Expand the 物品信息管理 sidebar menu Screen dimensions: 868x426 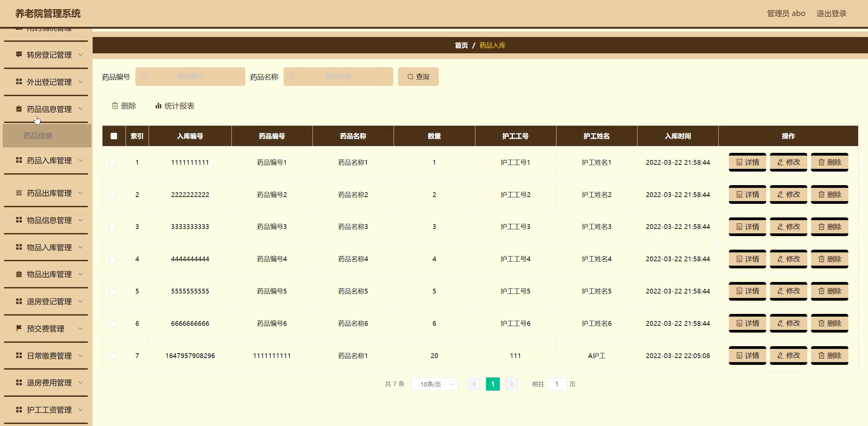[49, 220]
